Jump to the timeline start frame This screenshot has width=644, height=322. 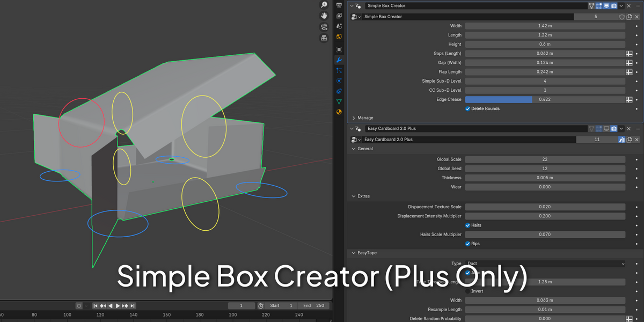pos(96,305)
